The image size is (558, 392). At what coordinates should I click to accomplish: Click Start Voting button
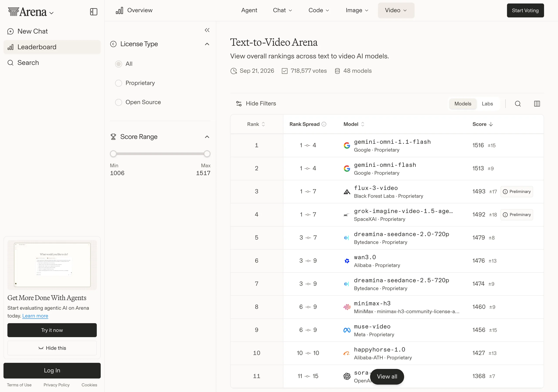tap(525, 10)
